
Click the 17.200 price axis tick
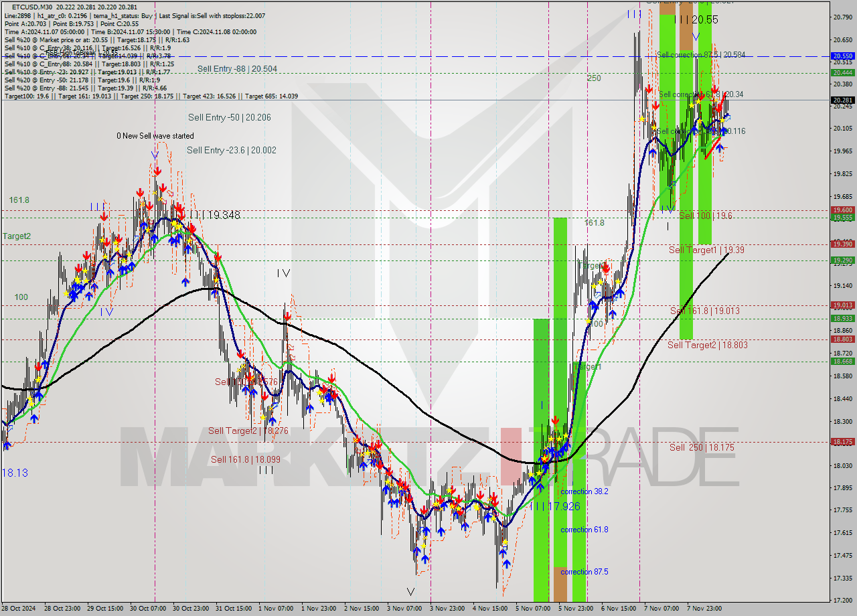[x=843, y=600]
